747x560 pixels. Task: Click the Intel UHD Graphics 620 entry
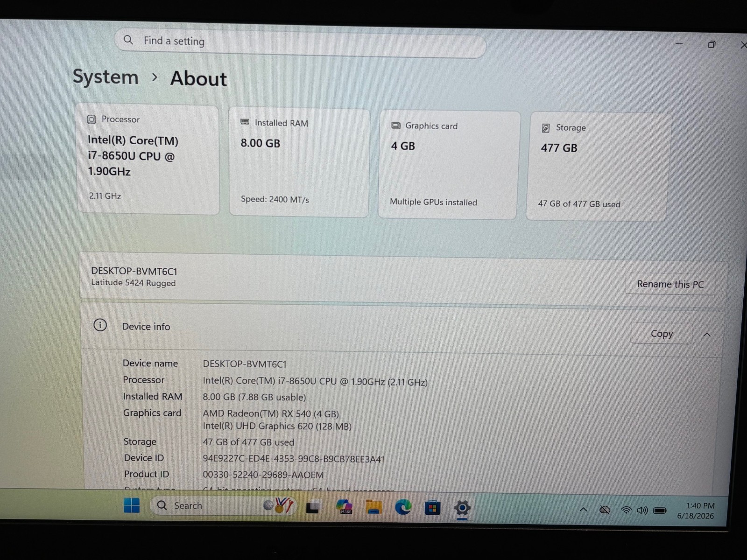point(277,426)
